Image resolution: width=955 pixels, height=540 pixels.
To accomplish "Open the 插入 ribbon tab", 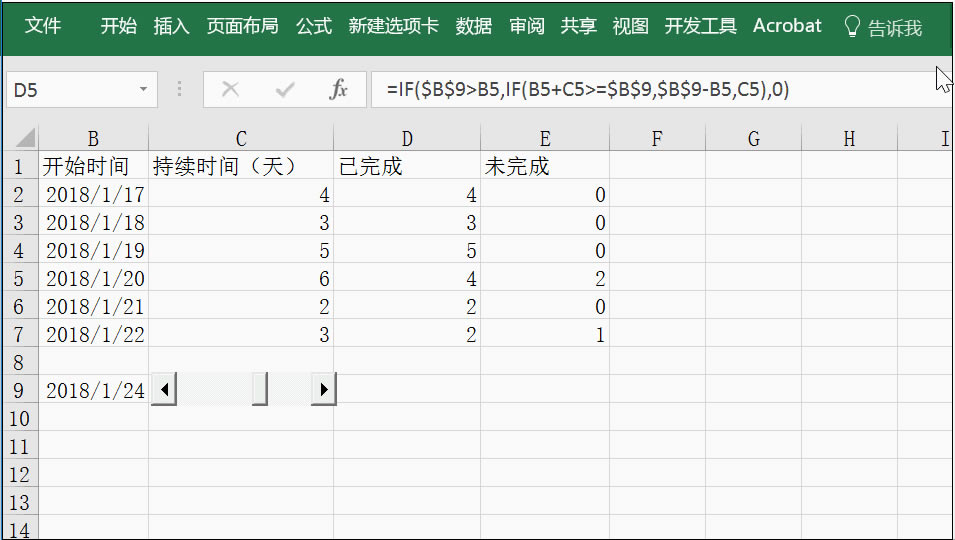I will [171, 26].
